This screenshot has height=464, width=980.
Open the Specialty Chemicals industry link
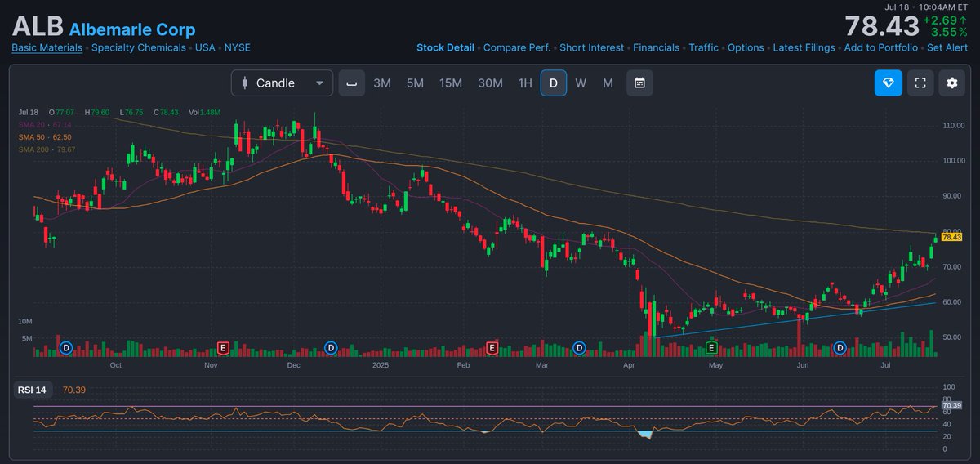(138, 47)
